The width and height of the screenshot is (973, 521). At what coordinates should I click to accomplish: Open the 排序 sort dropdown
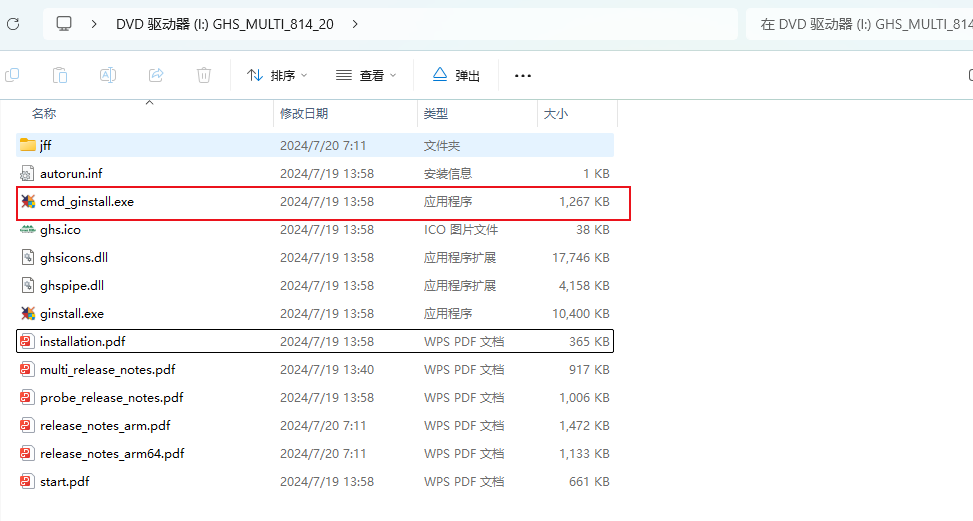pos(277,75)
